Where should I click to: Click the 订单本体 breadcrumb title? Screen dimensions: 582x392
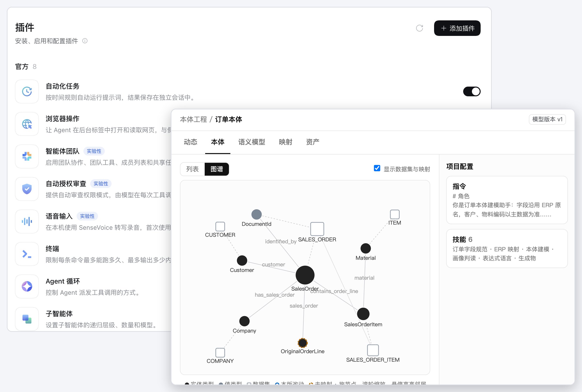228,119
